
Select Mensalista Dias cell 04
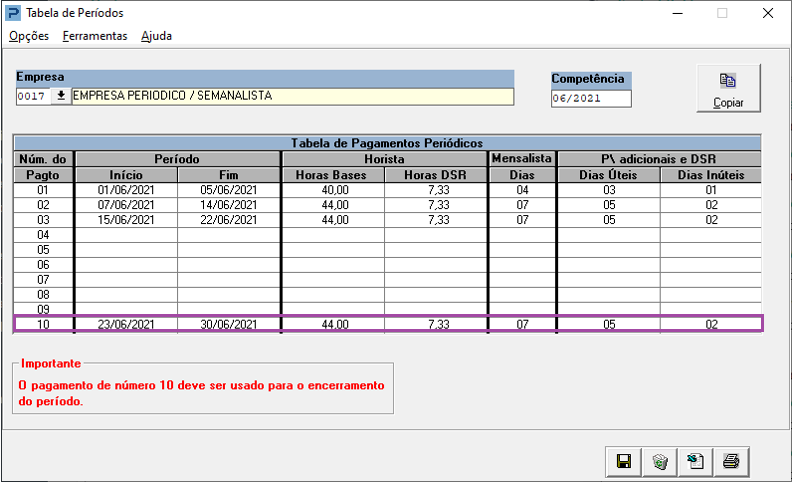click(523, 190)
